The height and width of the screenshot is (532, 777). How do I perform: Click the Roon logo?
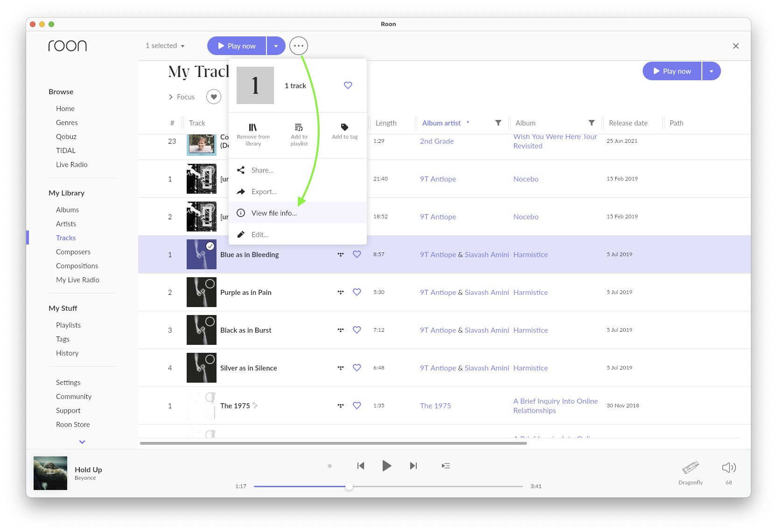68,46
